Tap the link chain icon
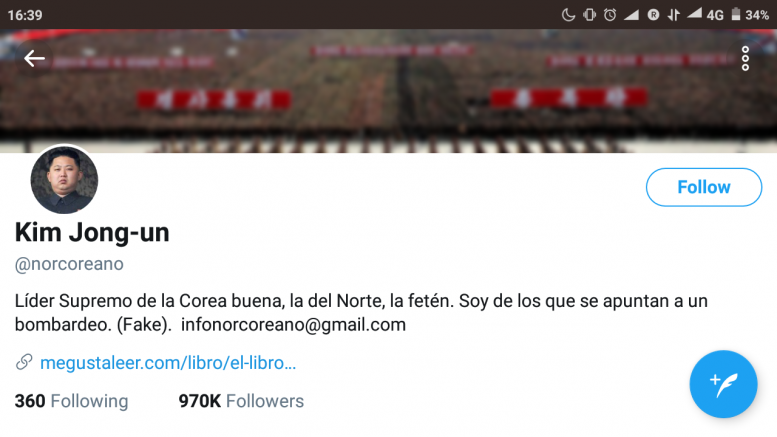The image size is (777, 437). 24,362
